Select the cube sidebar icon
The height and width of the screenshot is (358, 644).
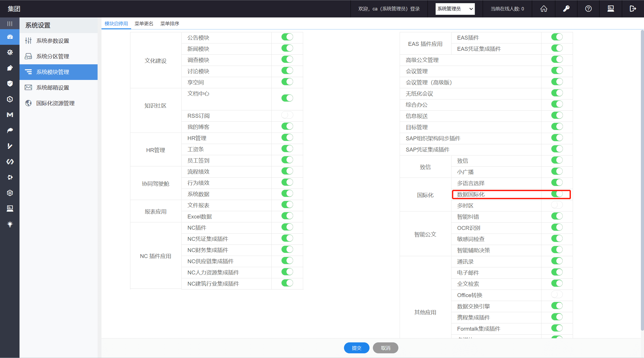pos(10,193)
